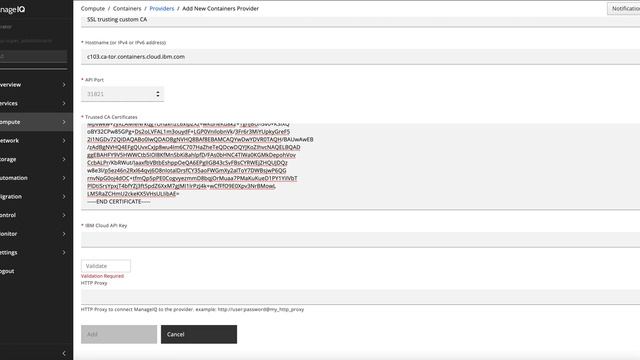The height and width of the screenshot is (360, 640).
Task: Expand Overview using its chevron arrow
Action: click(64, 84)
